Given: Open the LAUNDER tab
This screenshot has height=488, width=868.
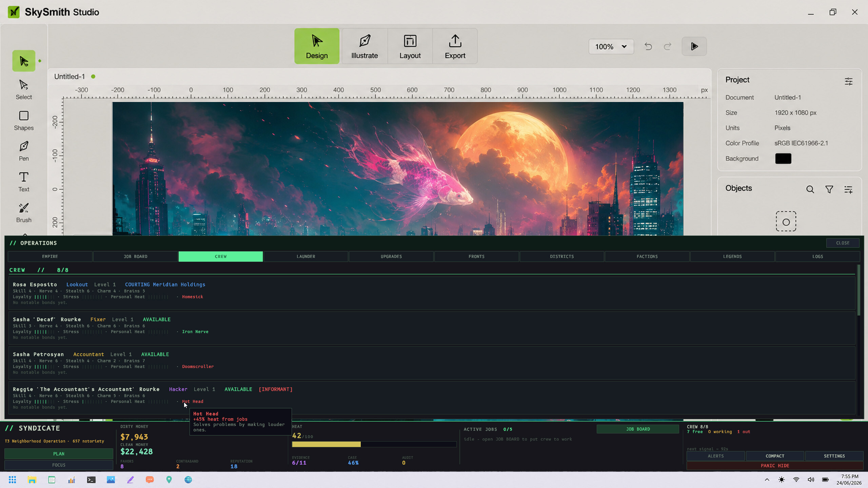Looking at the screenshot, I should click(306, 257).
